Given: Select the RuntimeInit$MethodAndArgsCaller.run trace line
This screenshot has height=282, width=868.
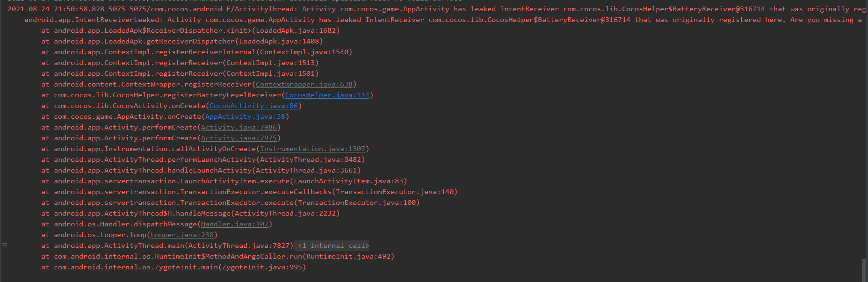Looking at the screenshot, I should coord(224,256).
